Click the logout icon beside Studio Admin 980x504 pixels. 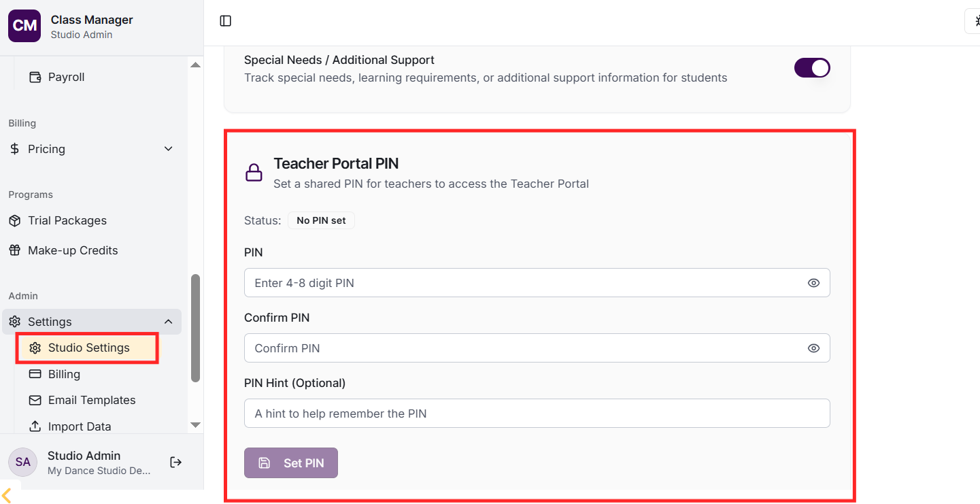click(x=176, y=463)
